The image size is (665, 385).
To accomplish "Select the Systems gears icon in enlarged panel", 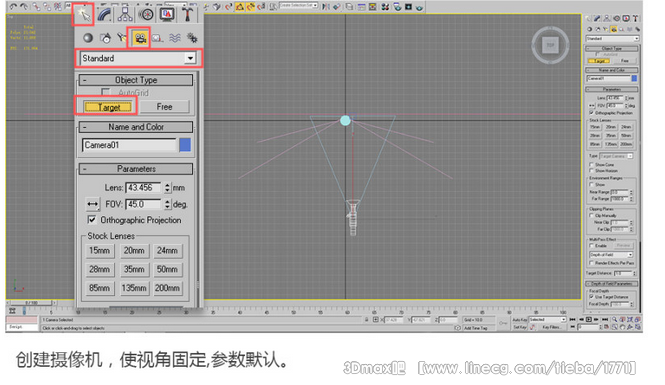I will pos(192,38).
